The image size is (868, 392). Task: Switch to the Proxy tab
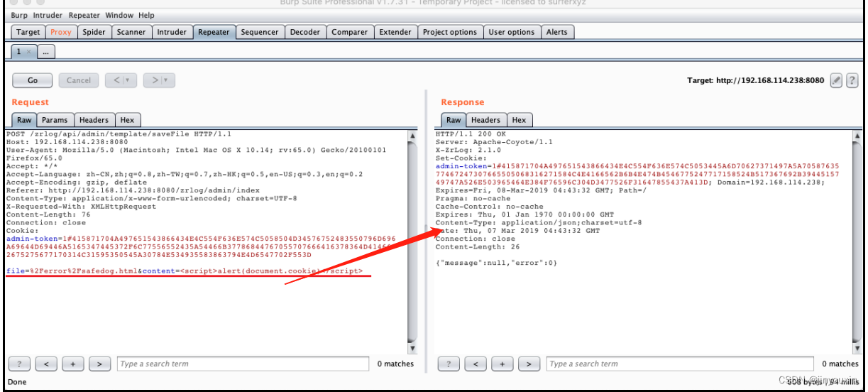pos(61,32)
